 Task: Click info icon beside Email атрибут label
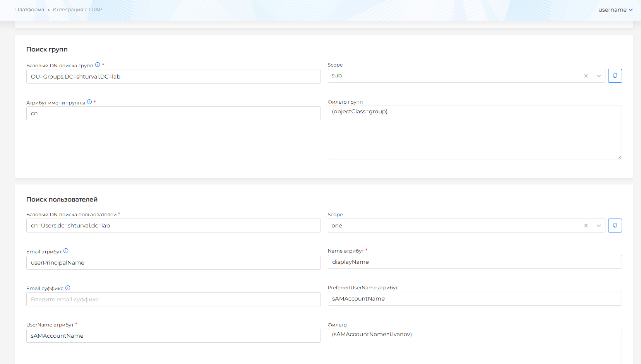66,251
